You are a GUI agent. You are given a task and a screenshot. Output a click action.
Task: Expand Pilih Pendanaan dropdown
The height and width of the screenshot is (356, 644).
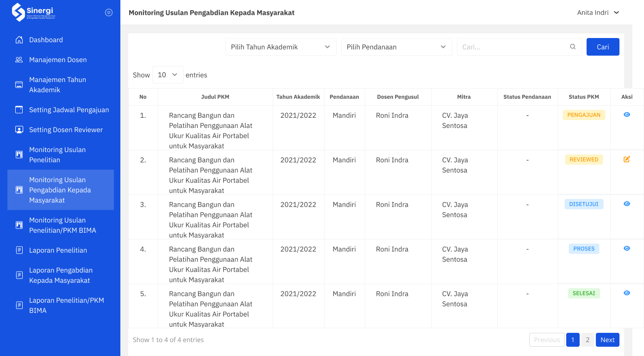(397, 47)
